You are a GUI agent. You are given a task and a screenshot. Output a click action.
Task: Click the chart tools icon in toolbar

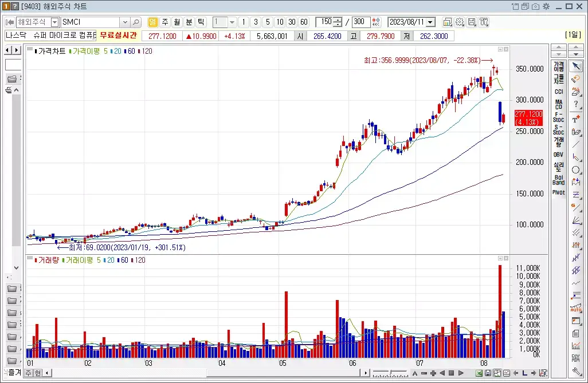pyautogui.click(x=484, y=22)
